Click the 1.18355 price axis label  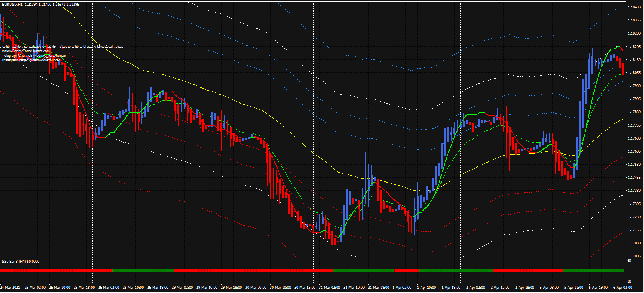point(634,20)
